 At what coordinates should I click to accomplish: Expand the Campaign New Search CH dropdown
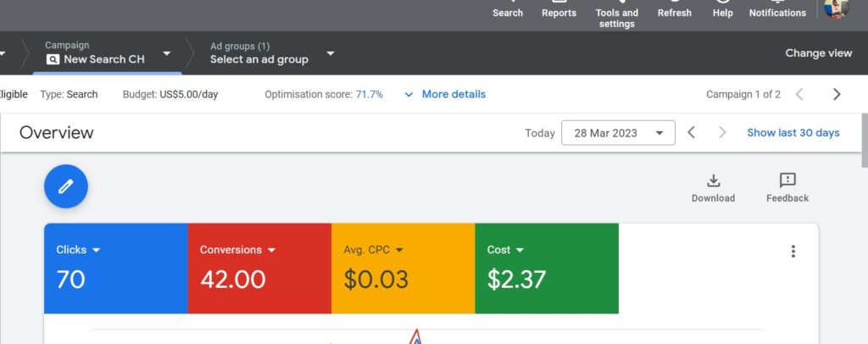click(167, 53)
